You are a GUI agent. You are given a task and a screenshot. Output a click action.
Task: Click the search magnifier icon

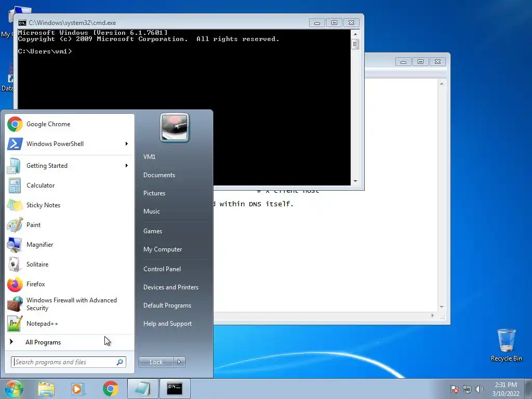[120, 362]
